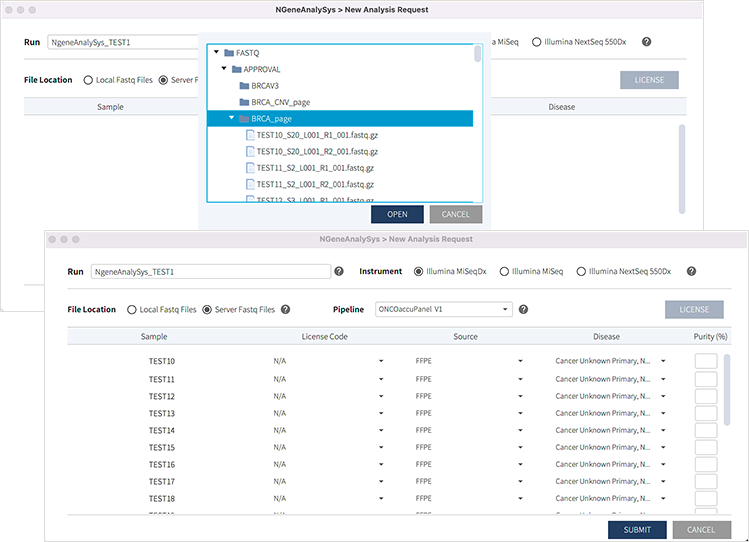Collapse the BRCA_page tree node arrow

coord(232,117)
